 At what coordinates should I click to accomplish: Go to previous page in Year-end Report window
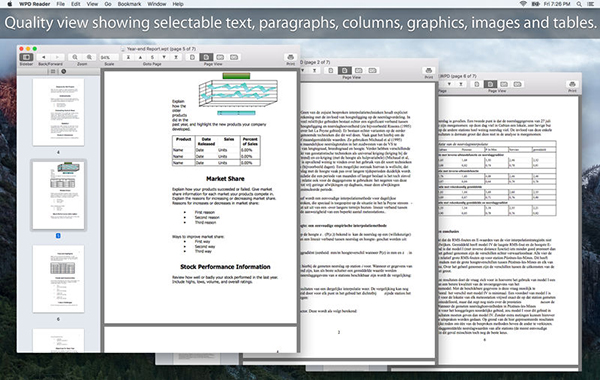click(140, 57)
